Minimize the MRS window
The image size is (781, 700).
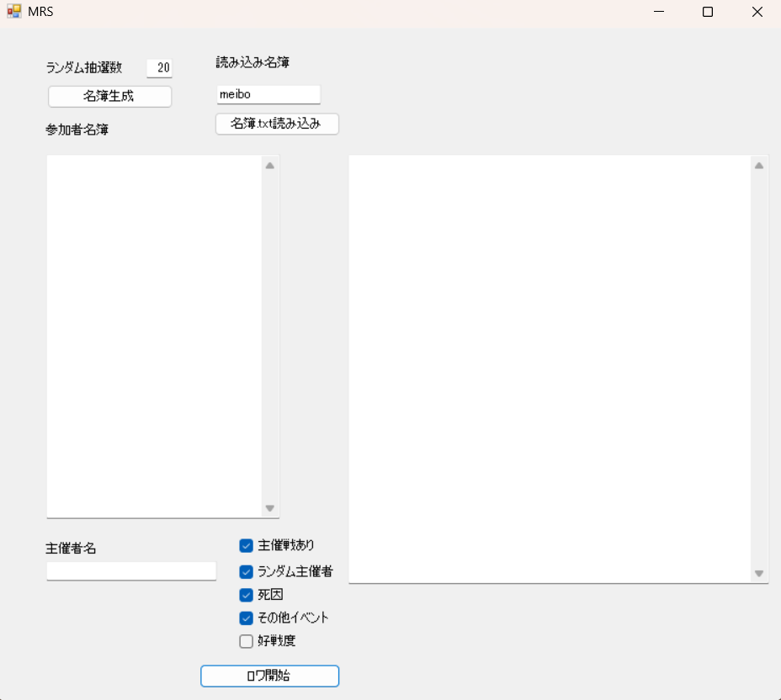659,12
